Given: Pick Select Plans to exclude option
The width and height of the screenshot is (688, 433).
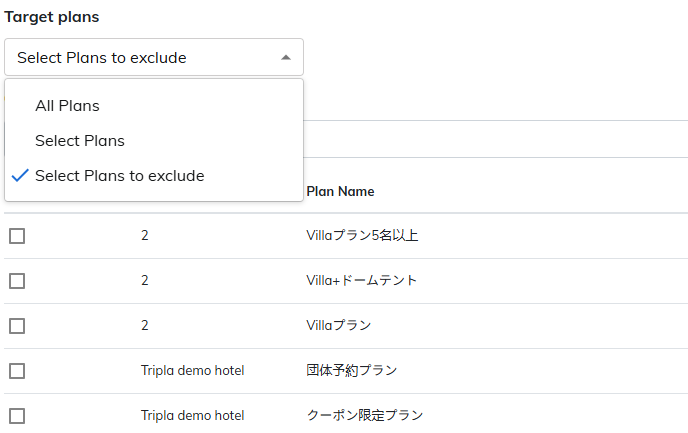Looking at the screenshot, I should (x=119, y=176).
